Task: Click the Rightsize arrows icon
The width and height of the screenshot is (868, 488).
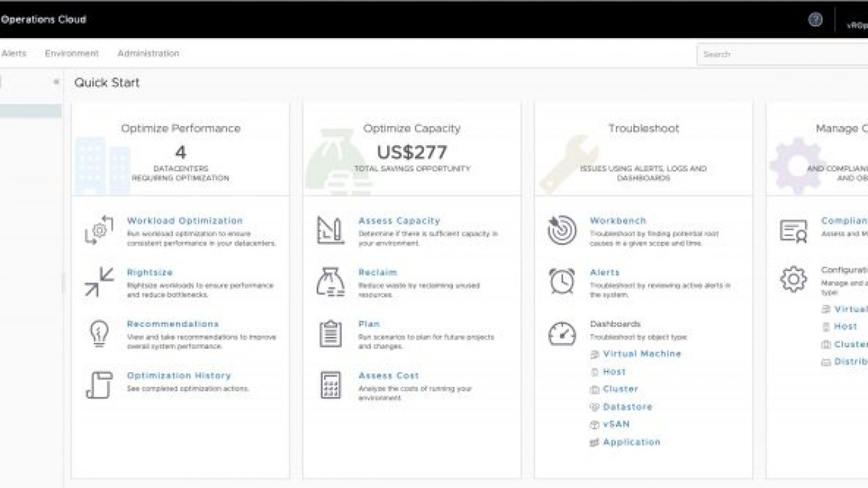Action: (x=99, y=281)
